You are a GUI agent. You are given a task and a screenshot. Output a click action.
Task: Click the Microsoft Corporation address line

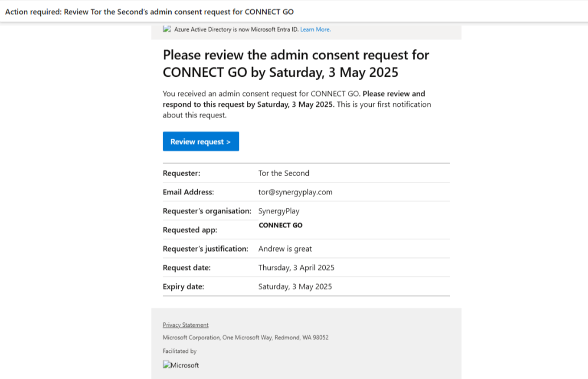pos(246,338)
